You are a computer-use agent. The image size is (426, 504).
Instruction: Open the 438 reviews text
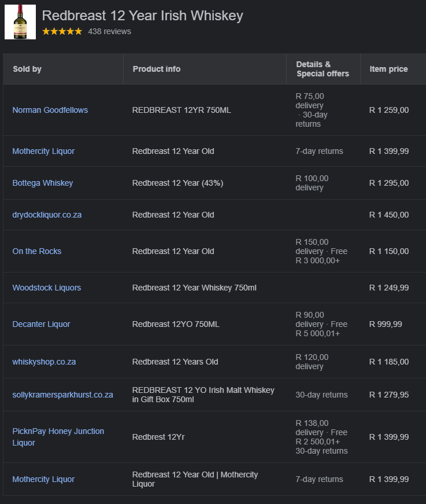(109, 31)
